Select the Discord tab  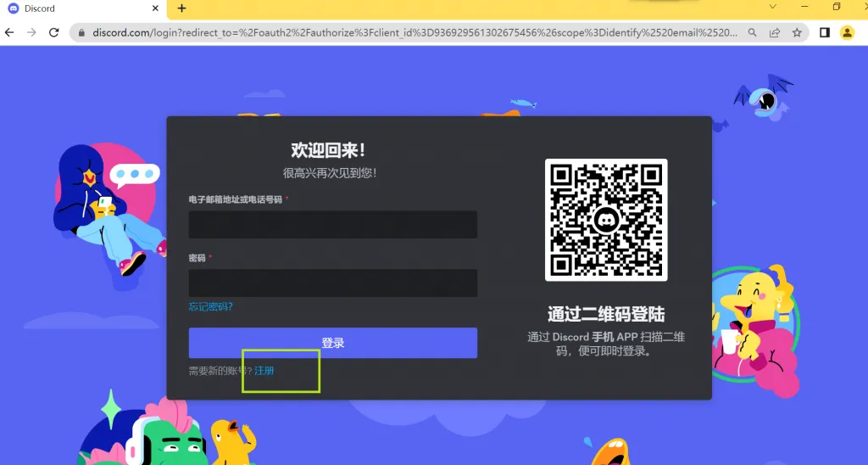click(x=84, y=8)
